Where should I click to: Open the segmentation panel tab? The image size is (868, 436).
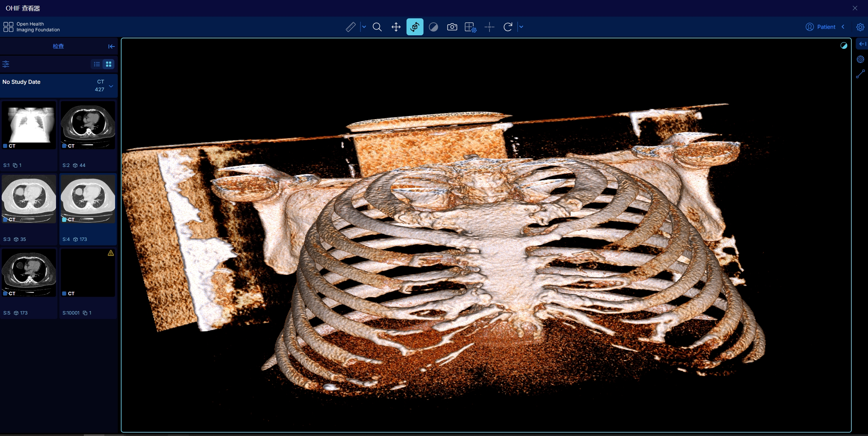pyautogui.click(x=860, y=59)
